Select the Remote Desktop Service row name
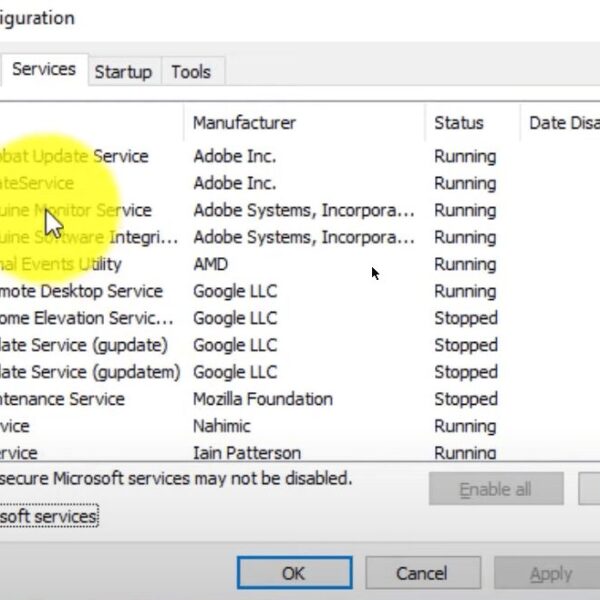Screen dimensions: 600x600 (x=81, y=291)
